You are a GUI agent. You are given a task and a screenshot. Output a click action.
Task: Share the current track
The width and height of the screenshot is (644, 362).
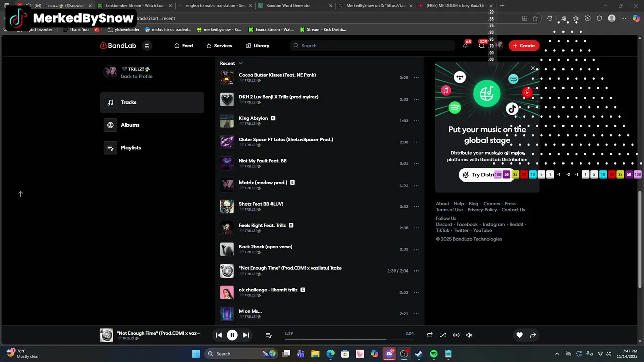click(533, 335)
